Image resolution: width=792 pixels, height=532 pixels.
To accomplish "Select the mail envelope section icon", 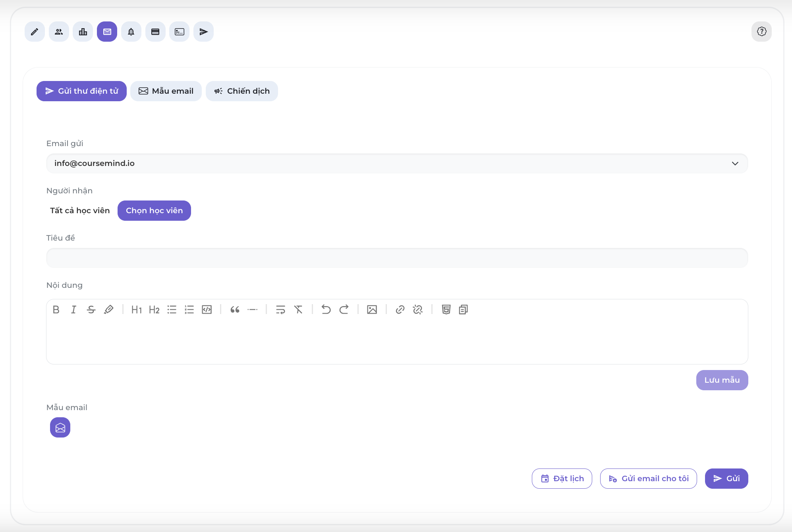I will (x=107, y=32).
